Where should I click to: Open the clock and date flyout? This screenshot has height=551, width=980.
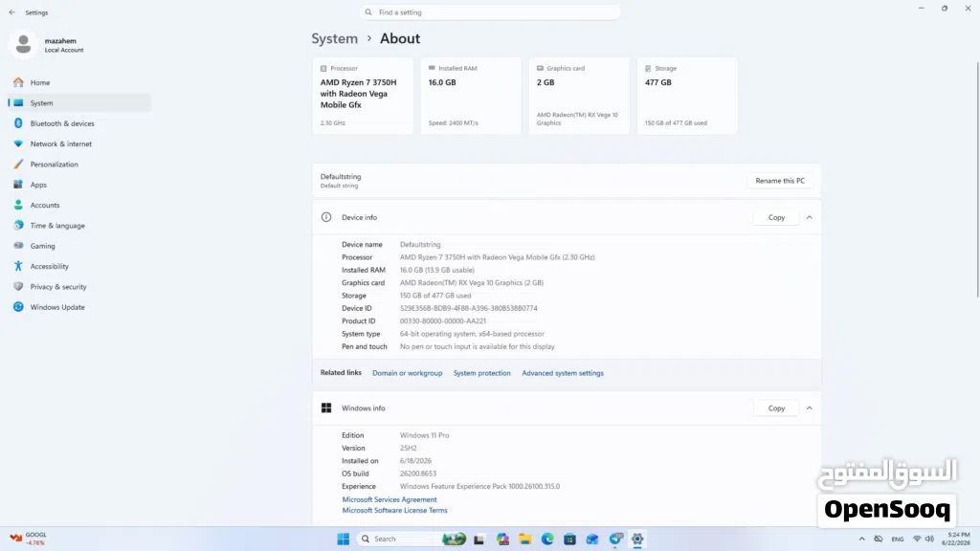[x=956, y=540]
